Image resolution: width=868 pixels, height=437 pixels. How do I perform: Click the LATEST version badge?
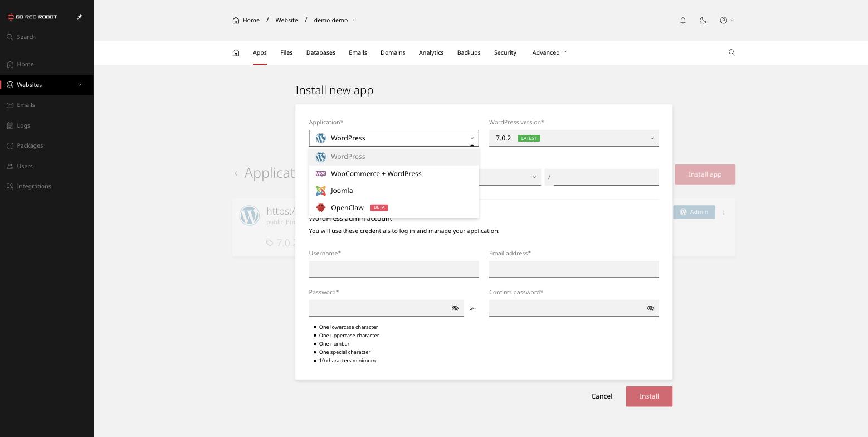pyautogui.click(x=529, y=138)
